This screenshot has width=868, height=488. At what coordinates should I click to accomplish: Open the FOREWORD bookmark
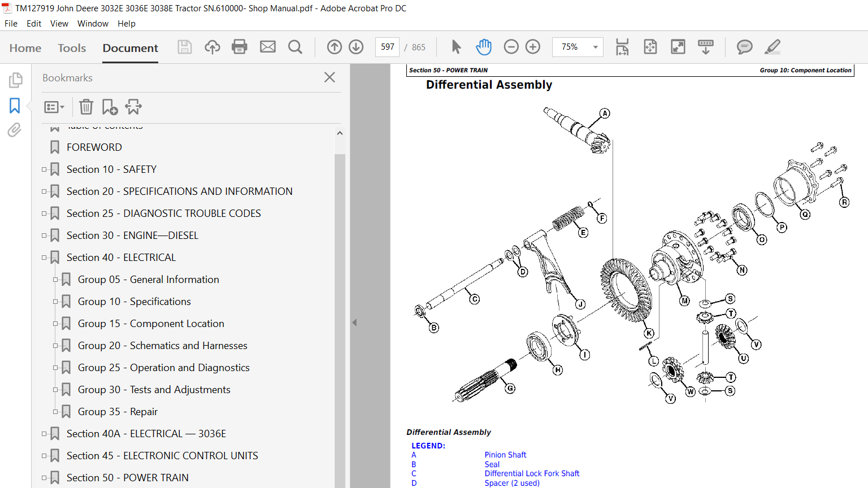pyautogui.click(x=94, y=147)
